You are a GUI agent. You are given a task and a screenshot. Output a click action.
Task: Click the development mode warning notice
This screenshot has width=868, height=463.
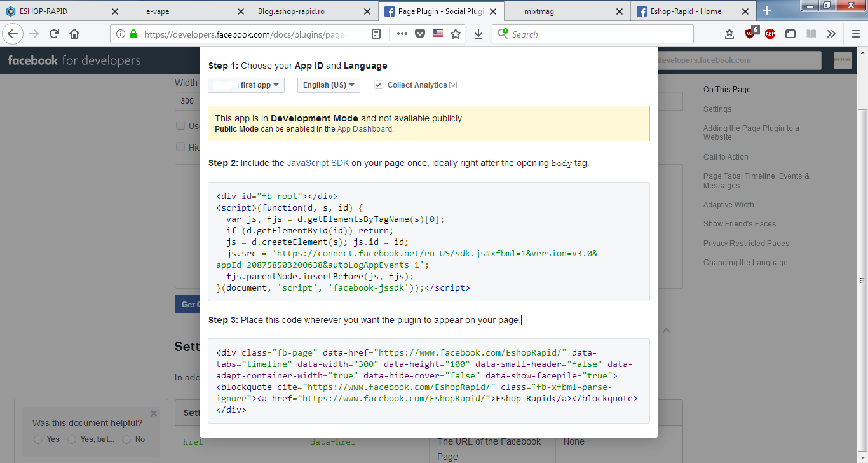[429, 123]
